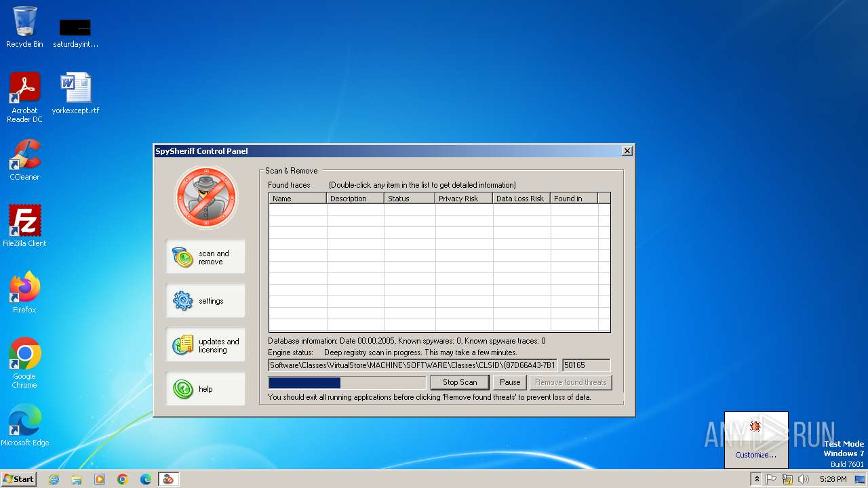Image resolution: width=868 pixels, height=488 pixels.
Task: Open media player in taskbar
Action: [100, 479]
